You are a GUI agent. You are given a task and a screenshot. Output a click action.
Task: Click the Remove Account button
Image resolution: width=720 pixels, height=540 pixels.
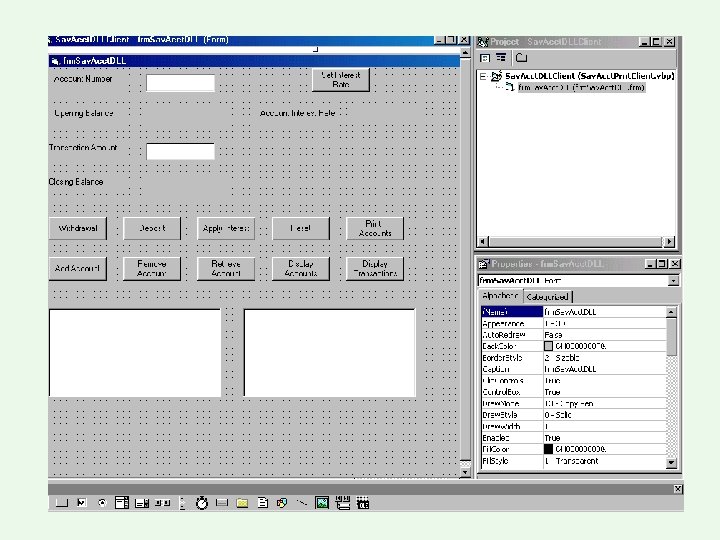pyautogui.click(x=152, y=269)
